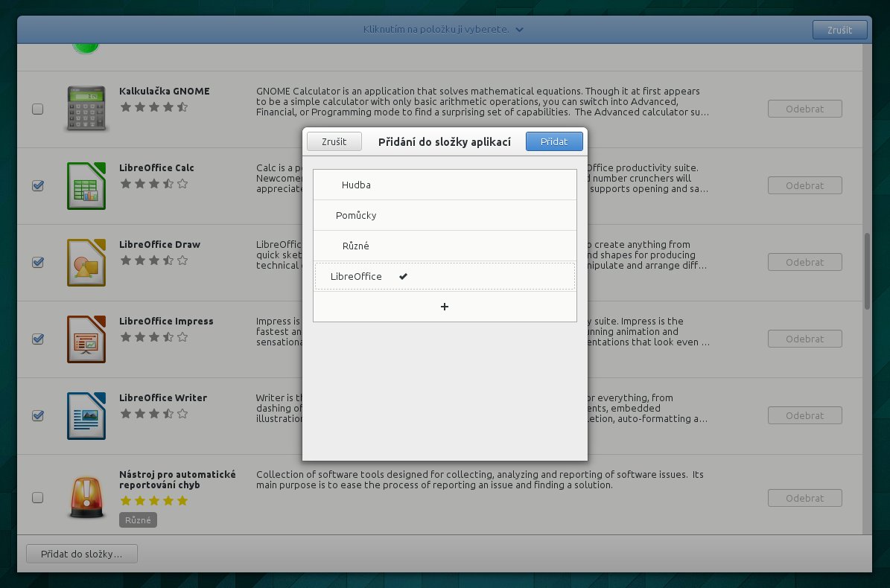Click Kalkulačka GNOME star rating

154,106
